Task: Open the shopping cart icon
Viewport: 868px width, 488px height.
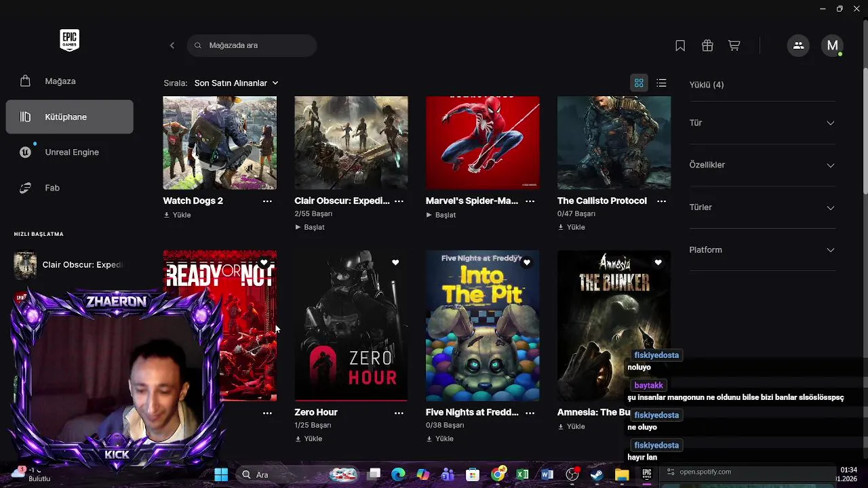Action: click(734, 45)
